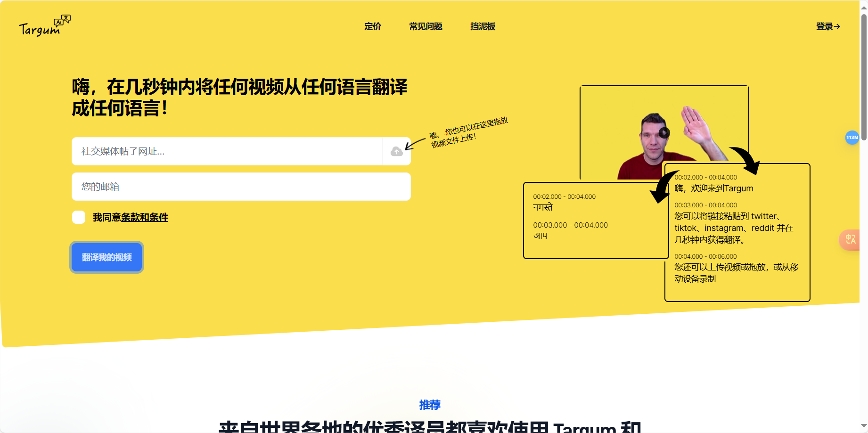This screenshot has width=868, height=433.
Task: Click the arrow pointing at upload icon
Action: coord(414,143)
